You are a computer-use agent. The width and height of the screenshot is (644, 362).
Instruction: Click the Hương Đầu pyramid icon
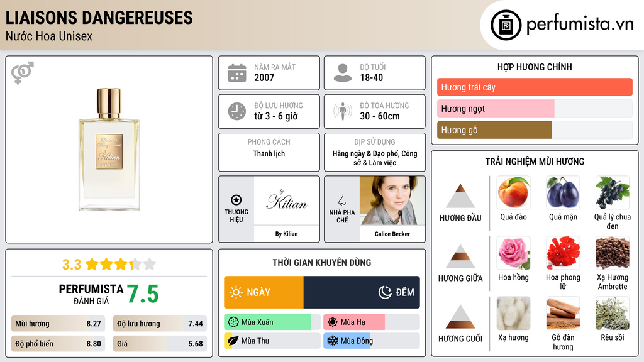(460, 196)
